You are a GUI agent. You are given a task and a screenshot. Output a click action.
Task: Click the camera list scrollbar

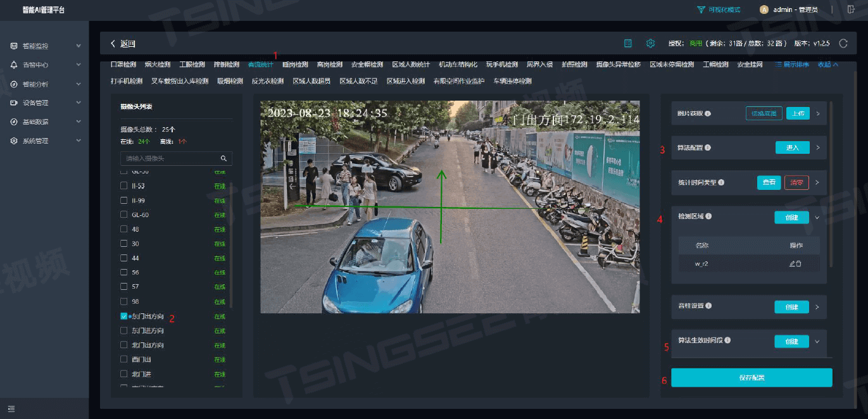coord(231,246)
